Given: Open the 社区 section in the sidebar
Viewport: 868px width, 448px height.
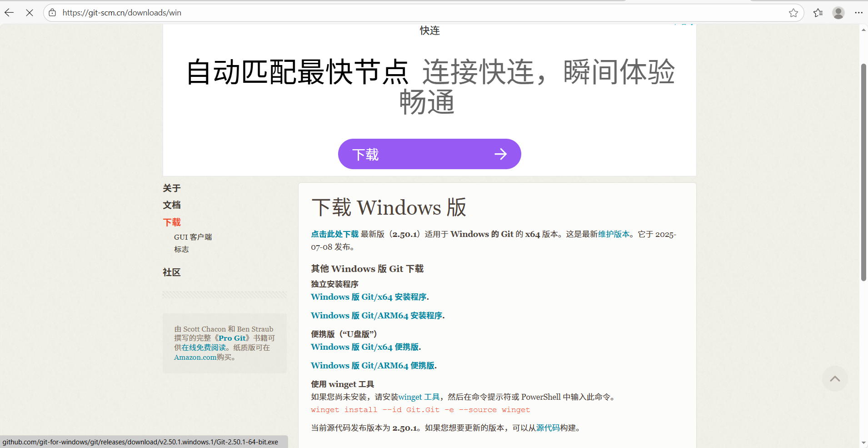Looking at the screenshot, I should [172, 272].
